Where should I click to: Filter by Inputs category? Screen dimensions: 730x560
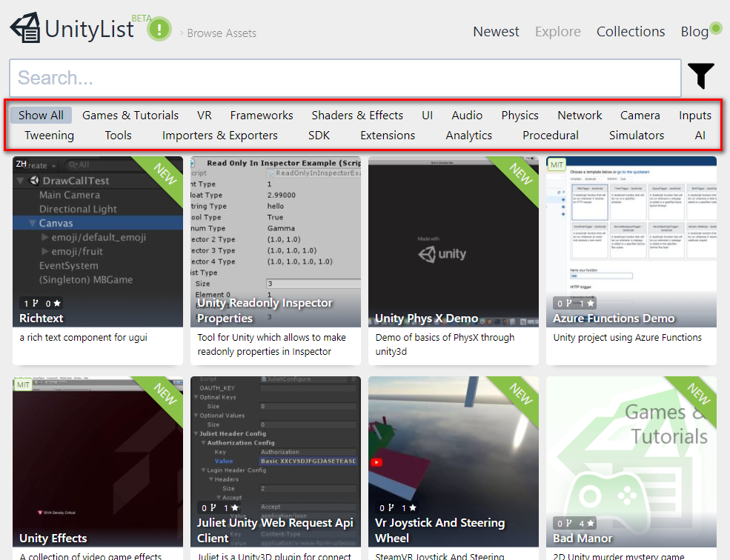pos(695,116)
